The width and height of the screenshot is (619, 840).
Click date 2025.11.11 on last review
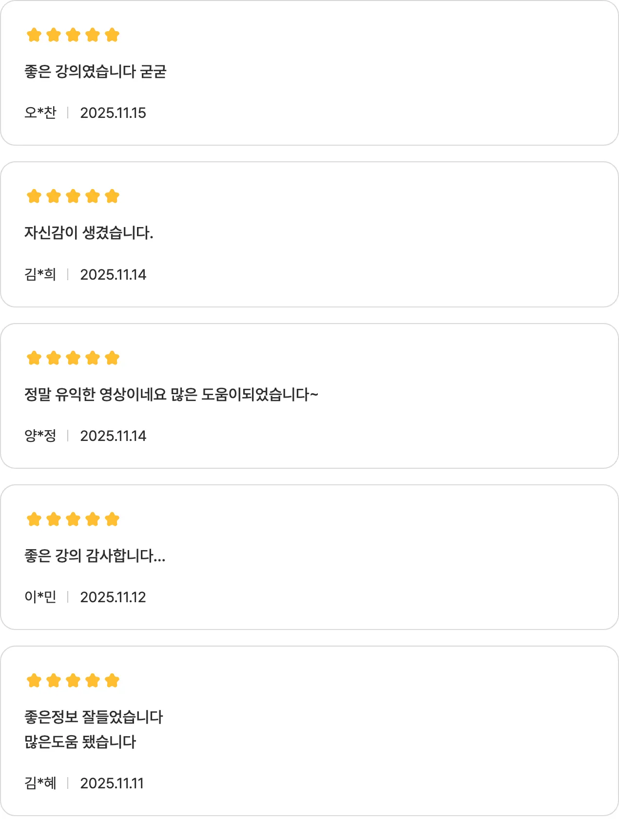tap(112, 783)
